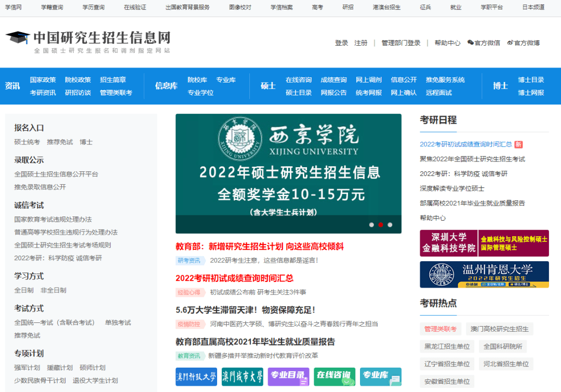Open 博士网报 in the blue nav
Viewport: 561px width, 392px height.
pos(531,92)
